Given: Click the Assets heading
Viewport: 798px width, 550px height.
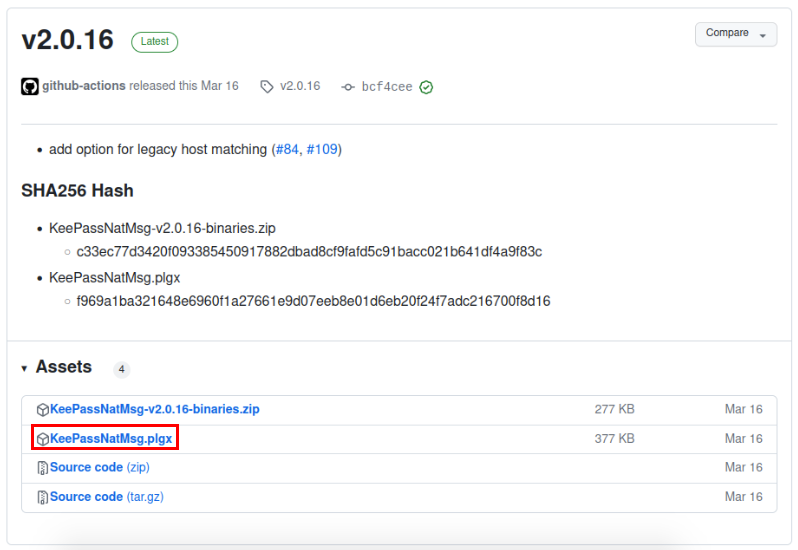Looking at the screenshot, I should 64,367.
